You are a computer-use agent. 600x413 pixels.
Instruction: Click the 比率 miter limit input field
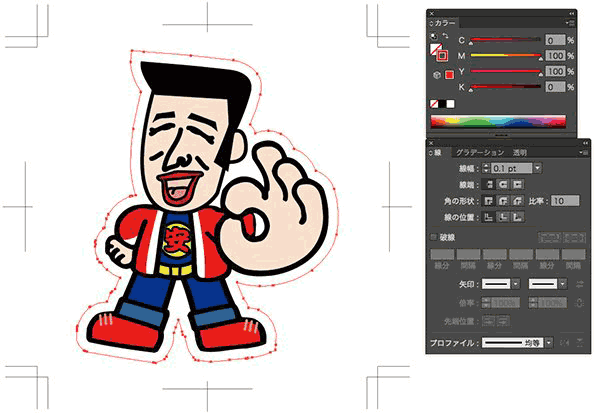[564, 201]
